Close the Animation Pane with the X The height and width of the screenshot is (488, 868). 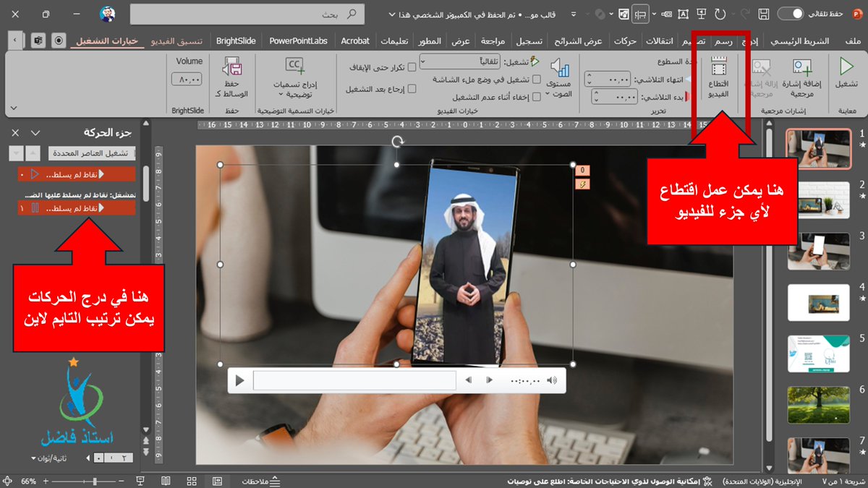tap(16, 133)
